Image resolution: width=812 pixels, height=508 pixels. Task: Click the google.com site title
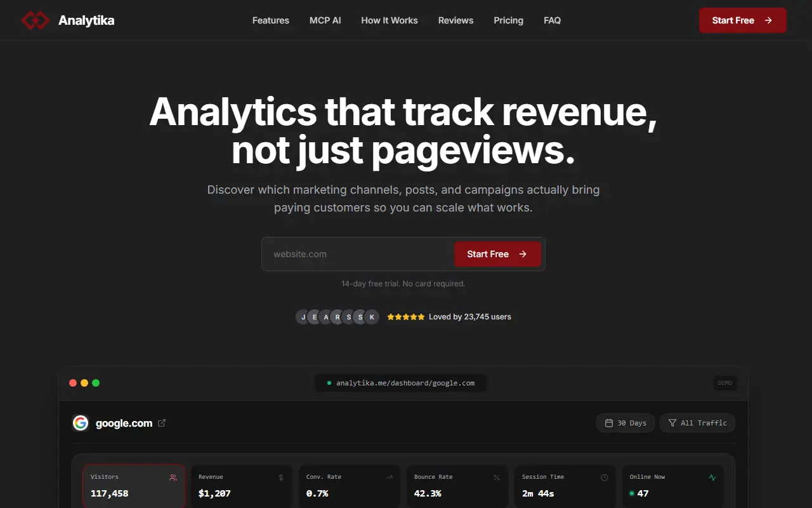[x=124, y=424]
